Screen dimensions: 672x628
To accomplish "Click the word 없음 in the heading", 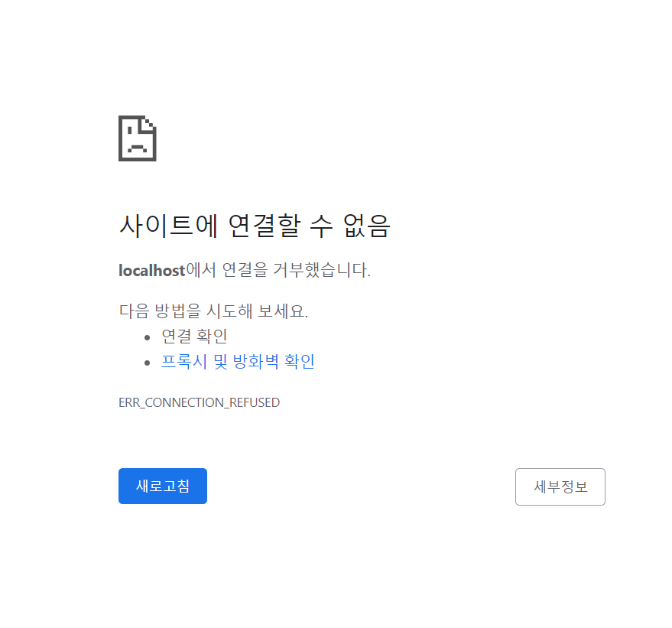I will pyautogui.click(x=367, y=226).
